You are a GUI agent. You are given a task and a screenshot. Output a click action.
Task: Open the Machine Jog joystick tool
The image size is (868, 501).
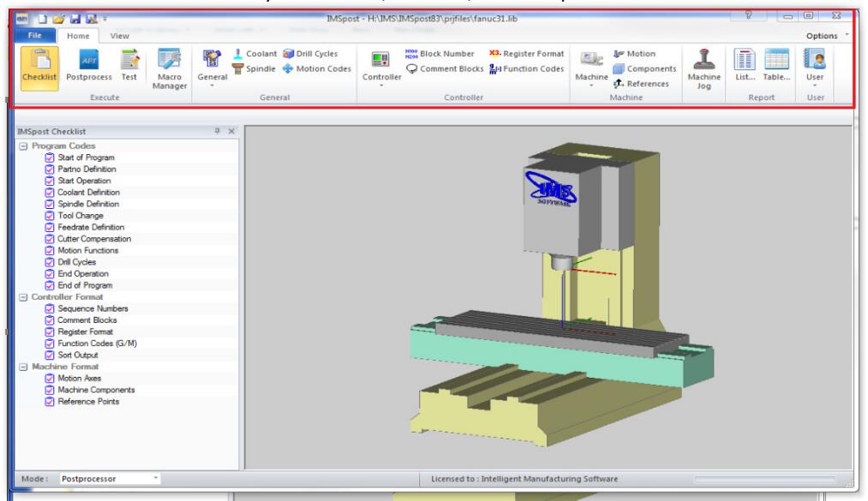pyautogui.click(x=697, y=68)
